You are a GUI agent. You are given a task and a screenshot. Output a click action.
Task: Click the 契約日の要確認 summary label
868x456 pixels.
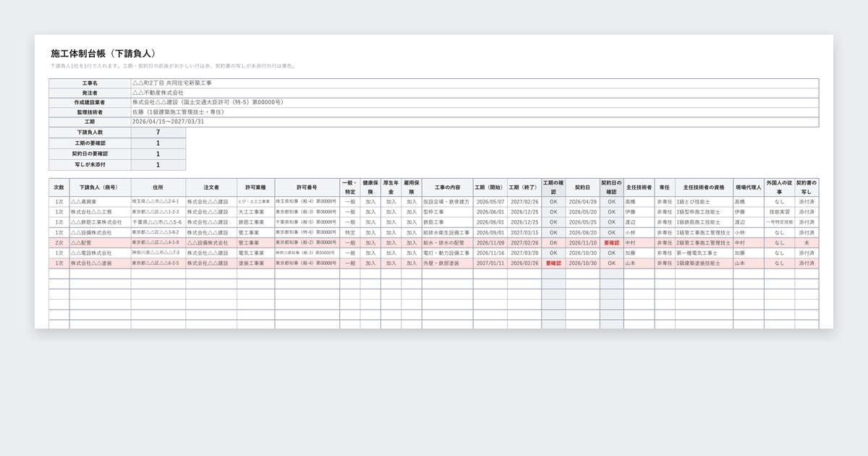(90, 154)
